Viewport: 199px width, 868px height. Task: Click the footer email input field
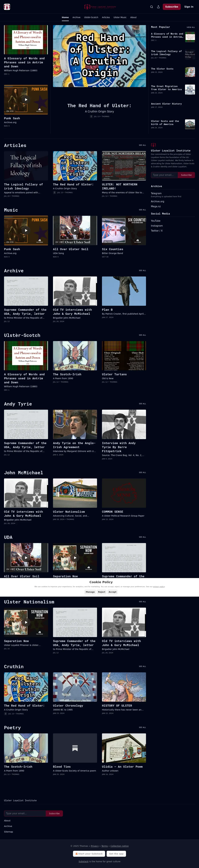(25, 813)
